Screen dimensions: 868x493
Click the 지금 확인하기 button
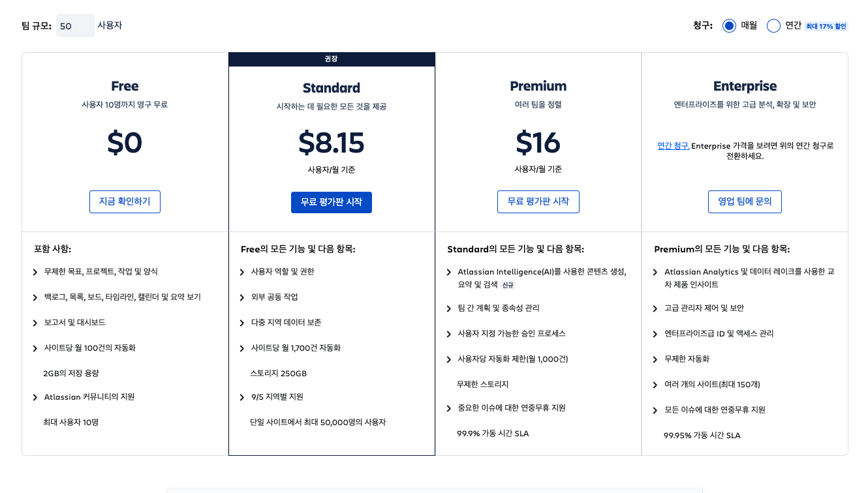(125, 202)
